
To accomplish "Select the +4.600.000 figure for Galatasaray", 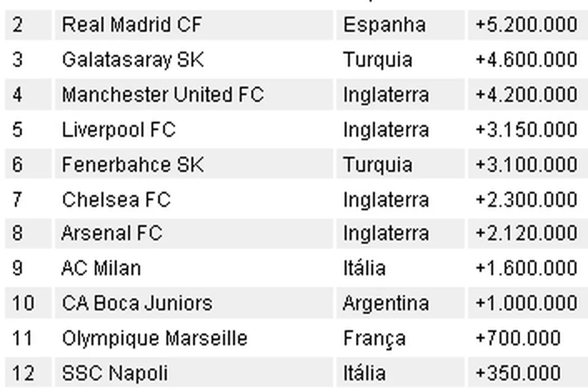I will 526,60.
